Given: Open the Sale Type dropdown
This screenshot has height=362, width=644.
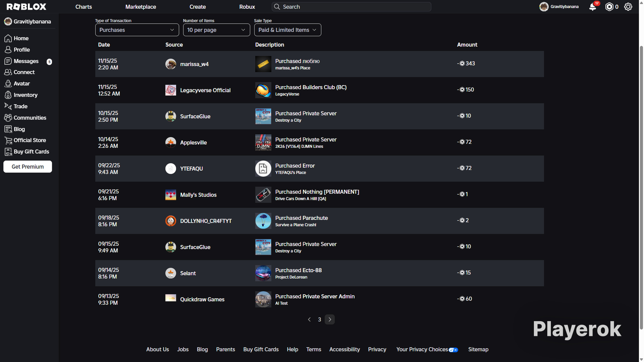Looking at the screenshot, I should [288, 30].
